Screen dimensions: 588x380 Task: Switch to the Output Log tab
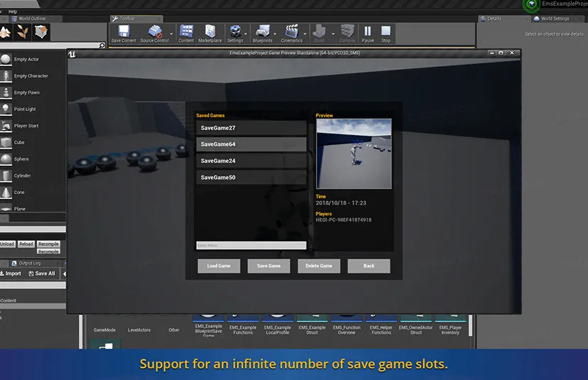(30, 263)
